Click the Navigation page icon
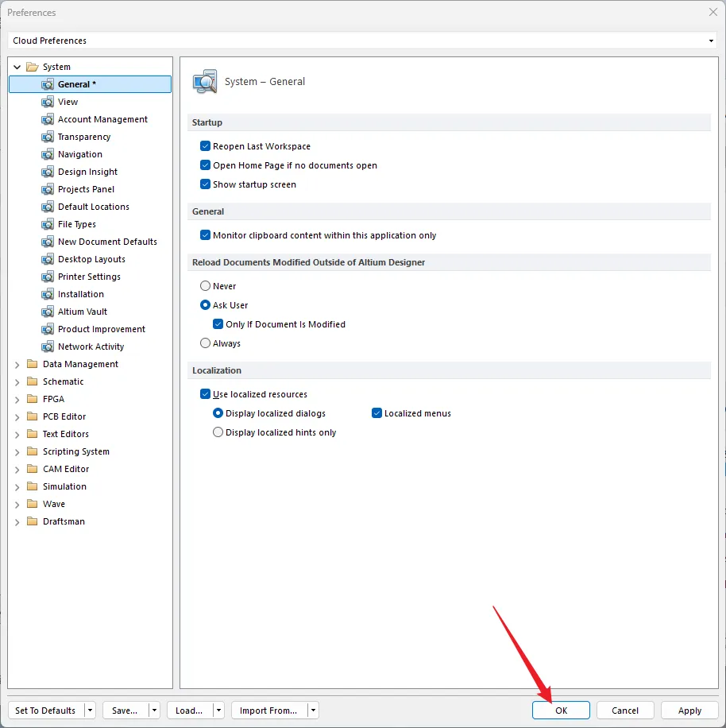726x728 pixels. 48,154
